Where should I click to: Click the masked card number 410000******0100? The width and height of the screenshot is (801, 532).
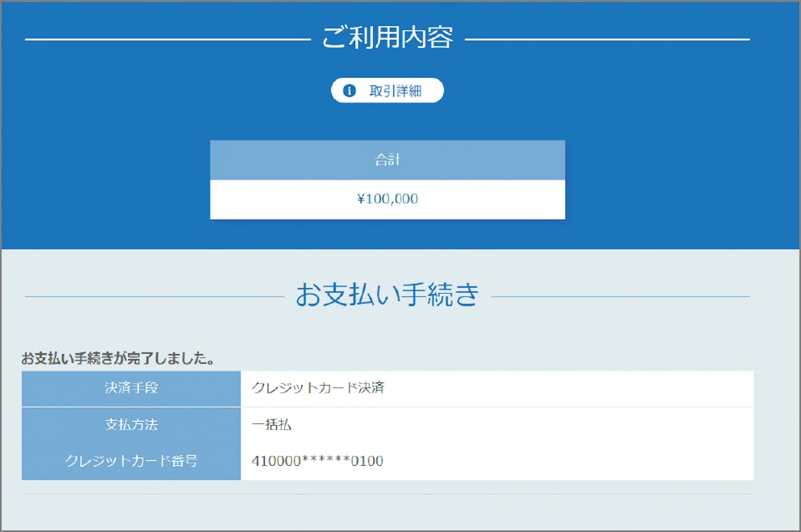click(x=318, y=461)
